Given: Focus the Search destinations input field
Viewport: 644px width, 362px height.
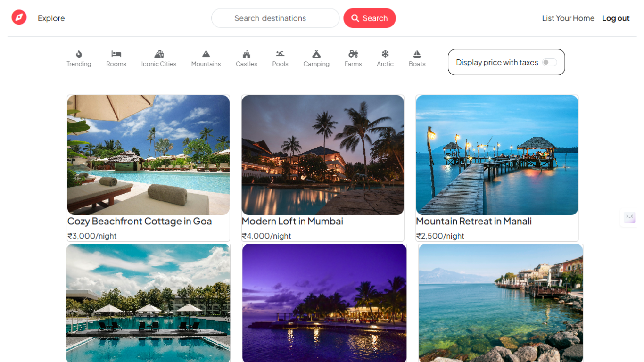Looking at the screenshot, I should (275, 18).
